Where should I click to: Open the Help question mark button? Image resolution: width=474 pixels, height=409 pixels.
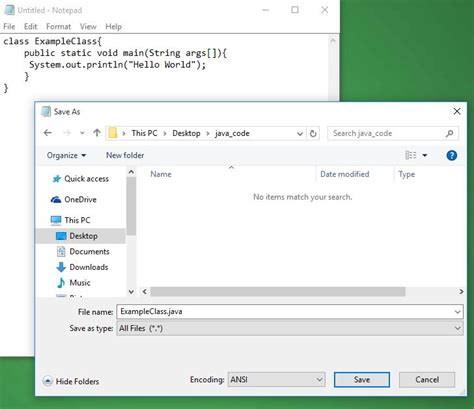point(451,155)
